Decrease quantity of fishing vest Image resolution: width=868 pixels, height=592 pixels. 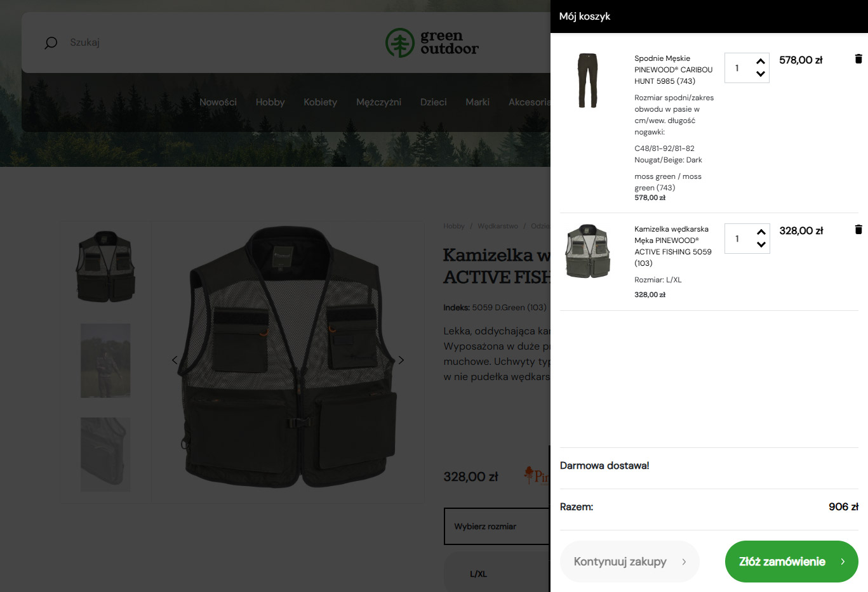[761, 245]
